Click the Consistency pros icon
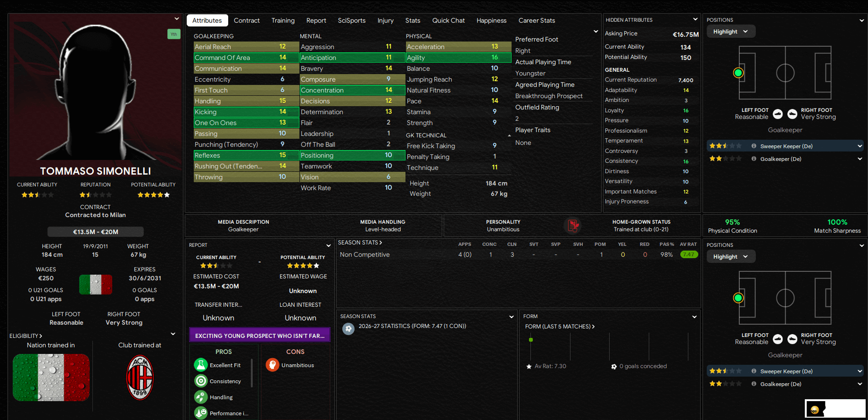Viewport: 868px width, 420px height. 201,381
